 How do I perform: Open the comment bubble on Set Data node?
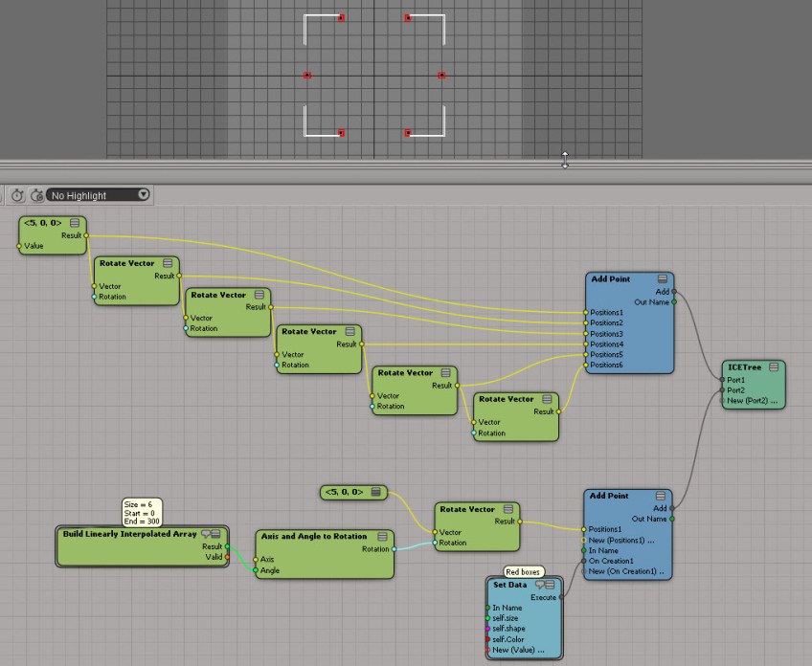click(539, 585)
